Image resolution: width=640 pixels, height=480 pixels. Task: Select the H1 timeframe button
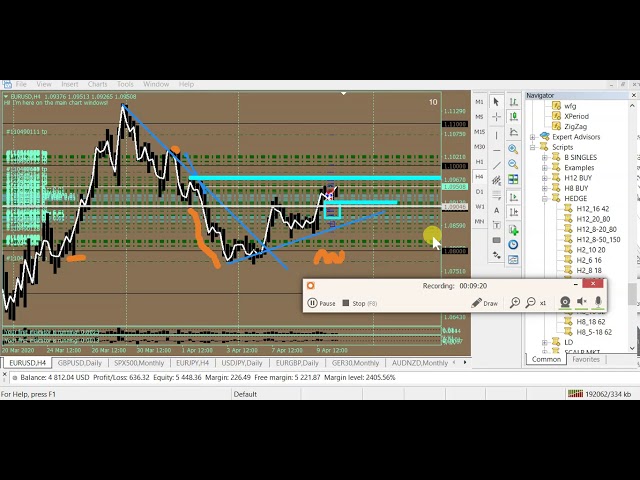(x=479, y=162)
